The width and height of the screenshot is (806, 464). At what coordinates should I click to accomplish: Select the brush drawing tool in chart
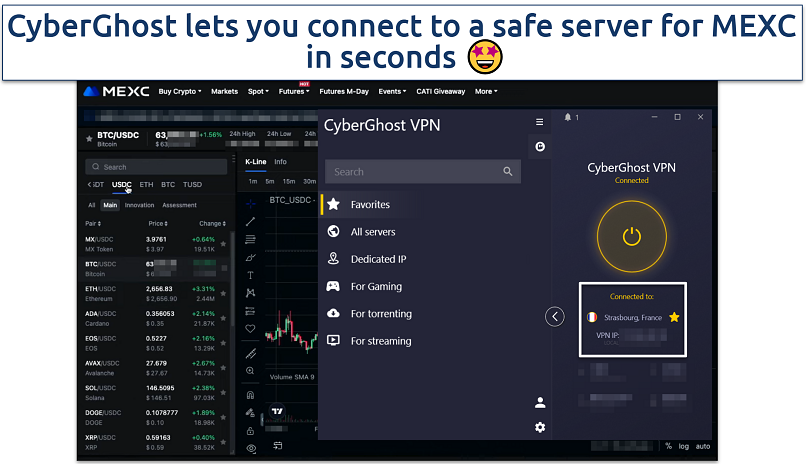click(x=250, y=257)
